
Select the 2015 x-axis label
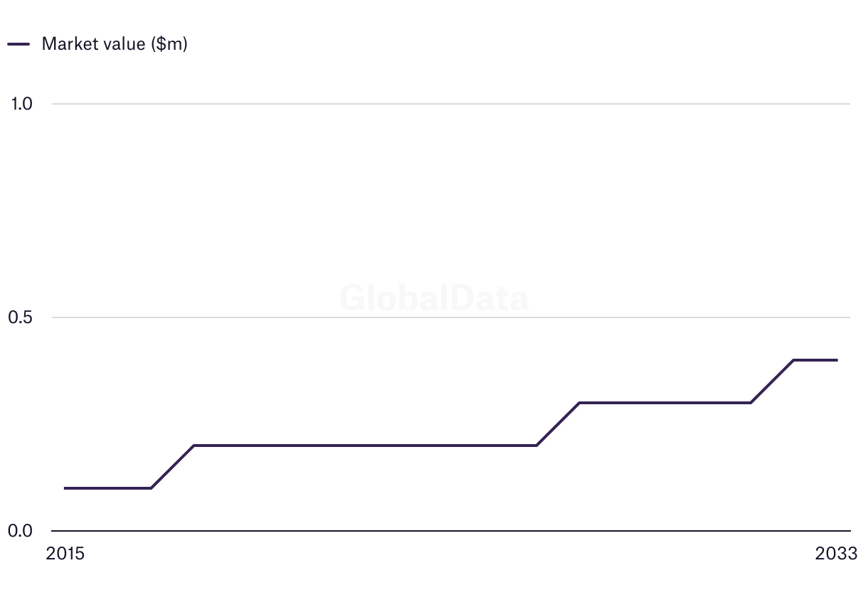(65, 554)
